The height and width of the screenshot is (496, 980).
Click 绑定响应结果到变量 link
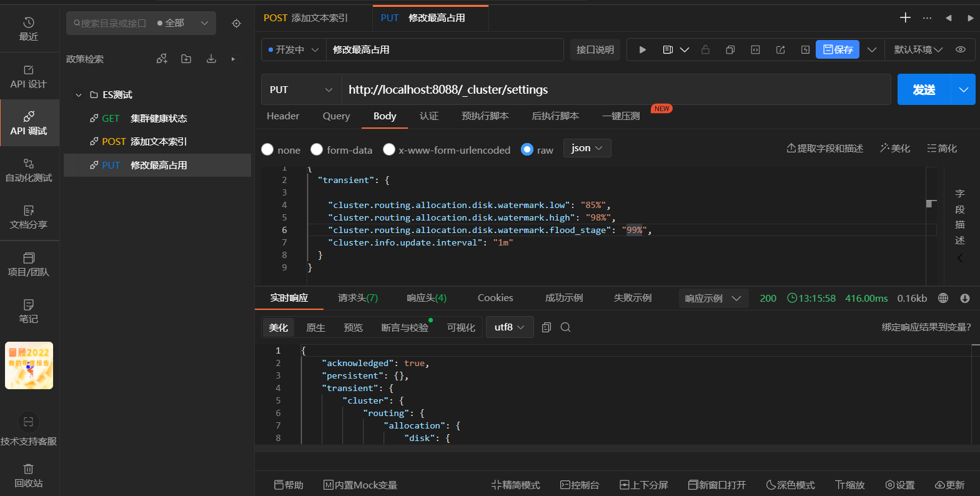coord(926,327)
